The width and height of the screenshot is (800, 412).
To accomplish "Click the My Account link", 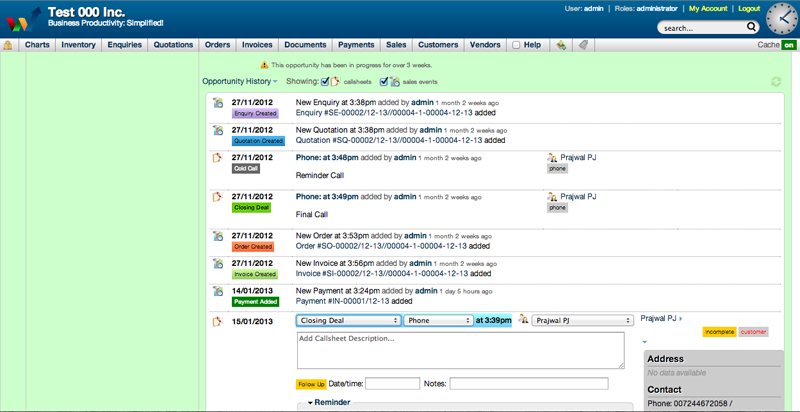I will tap(708, 8).
